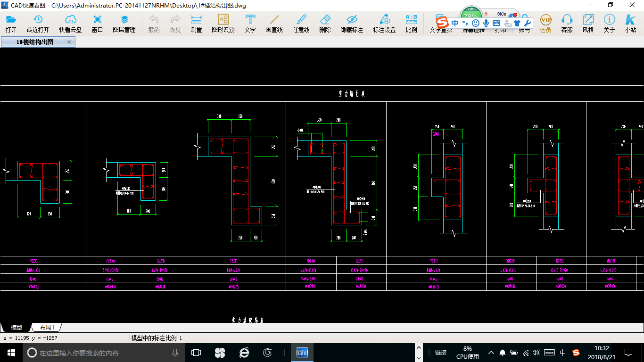Image resolution: width=644 pixels, height=362 pixels.
Task: Toggle Sogou 中 Chinese/English mode
Action: point(455,23)
